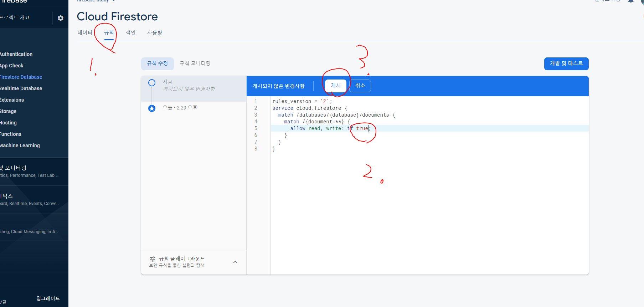The width and height of the screenshot is (644, 307).
Task: Click line number 8 in the gutter
Action: [256, 149]
